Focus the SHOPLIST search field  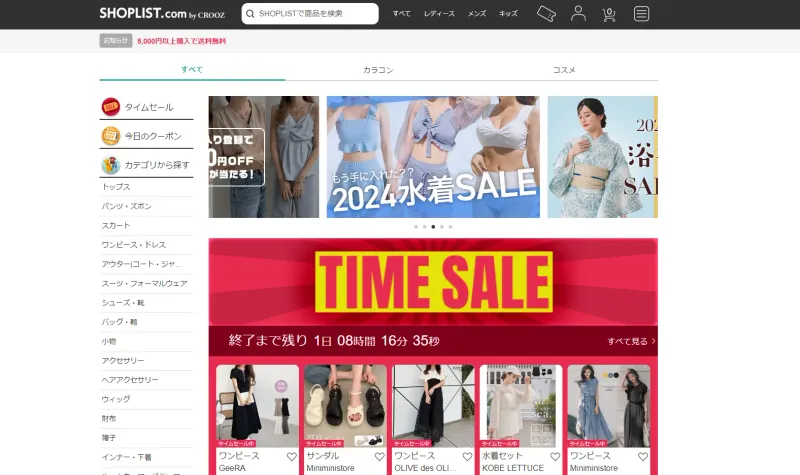coord(310,14)
